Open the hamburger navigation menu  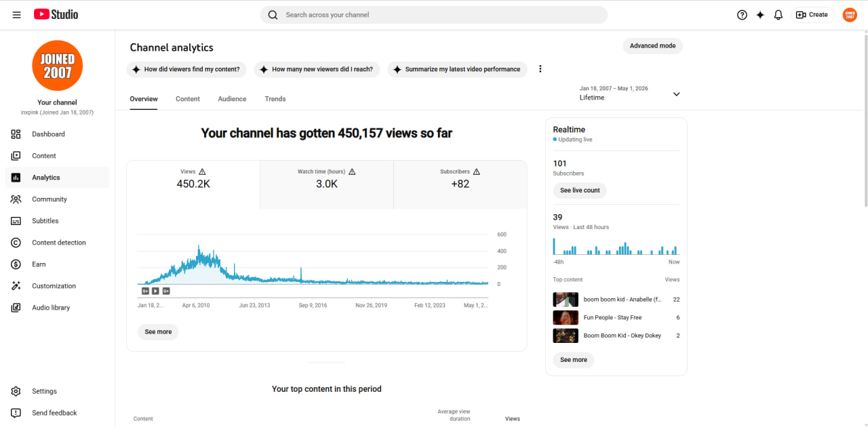coord(16,14)
